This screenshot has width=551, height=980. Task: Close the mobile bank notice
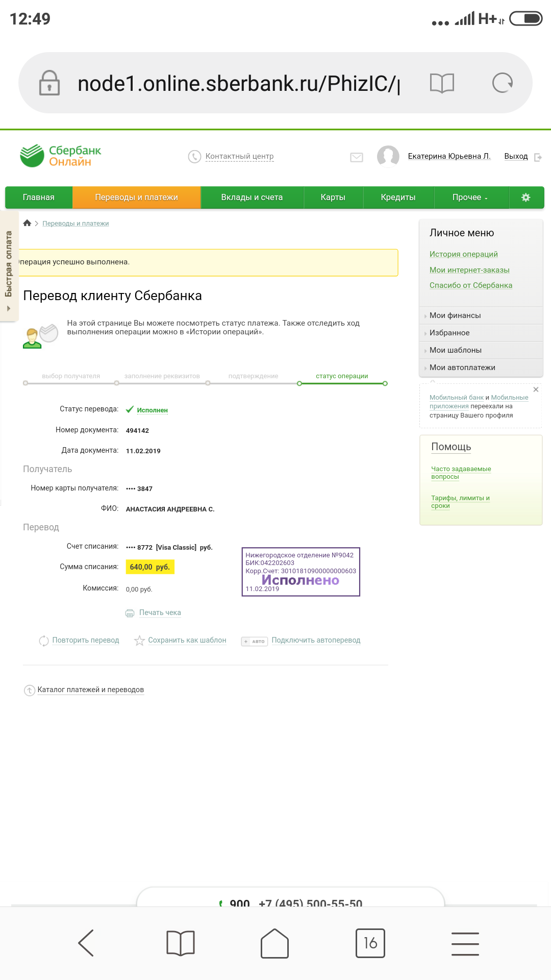point(536,389)
